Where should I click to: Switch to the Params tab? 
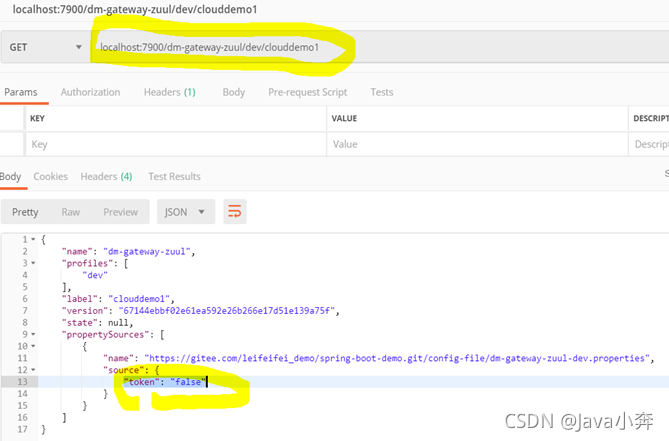[21, 92]
